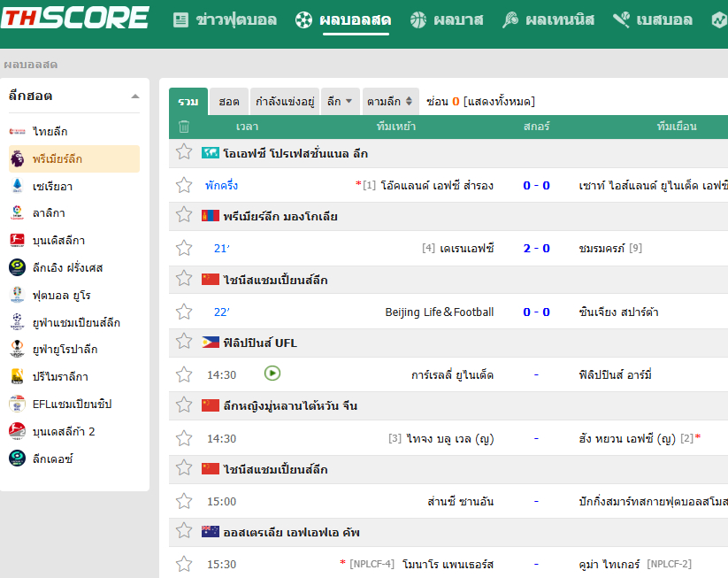Open ผลบอลสด menu

(x=356, y=20)
